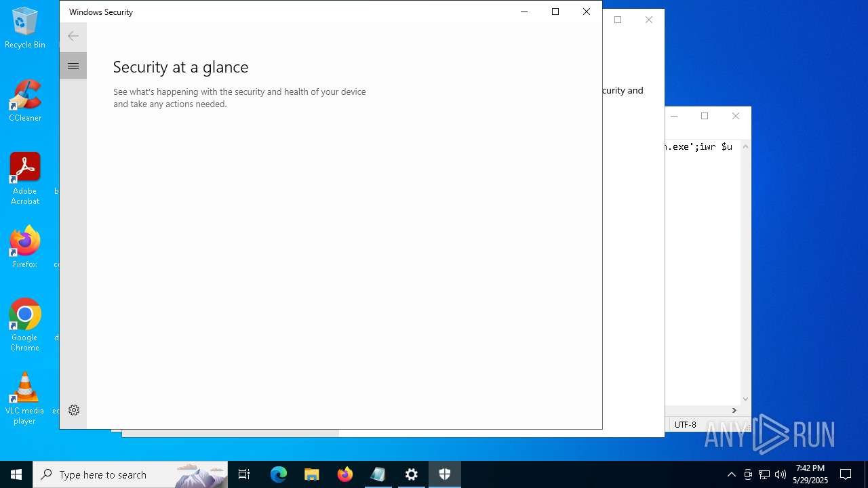The image size is (868, 488).
Task: Click UTF-8 encoding in Notepad status bar
Action: [x=685, y=425]
